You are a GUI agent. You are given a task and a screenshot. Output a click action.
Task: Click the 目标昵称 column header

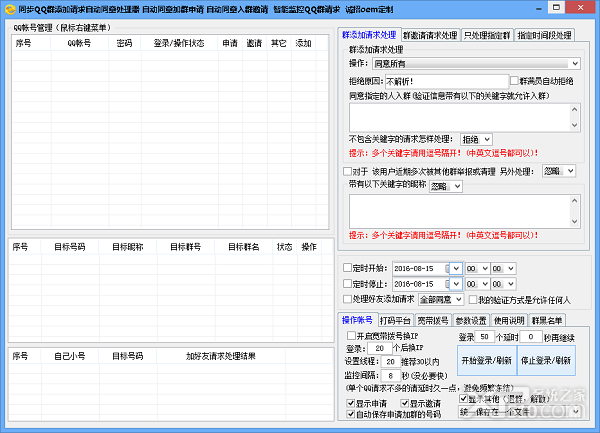click(x=128, y=247)
